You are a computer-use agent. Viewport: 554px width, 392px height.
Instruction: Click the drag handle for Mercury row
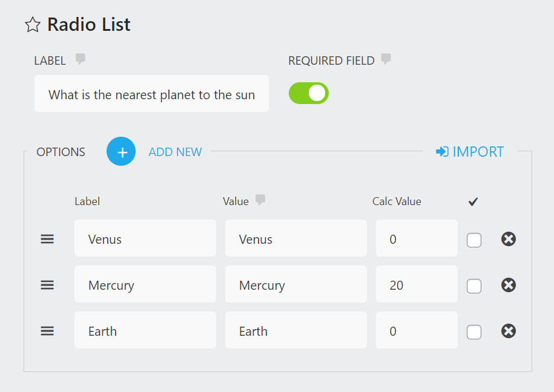point(47,285)
